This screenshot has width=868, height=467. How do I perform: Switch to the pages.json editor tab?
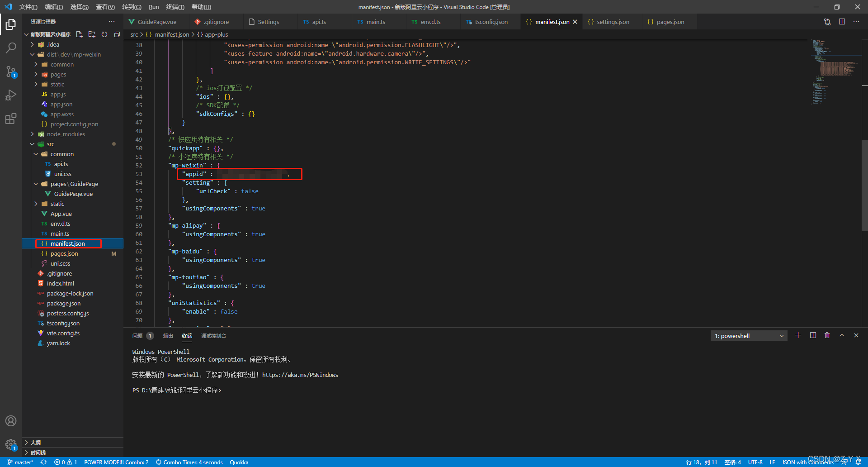click(x=670, y=22)
